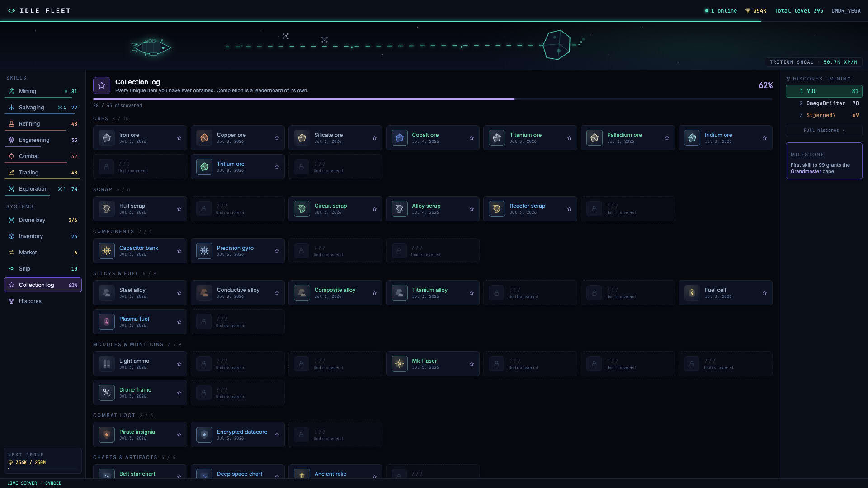Click the Iron ore item icon
868x488 pixels.
pyautogui.click(x=107, y=138)
